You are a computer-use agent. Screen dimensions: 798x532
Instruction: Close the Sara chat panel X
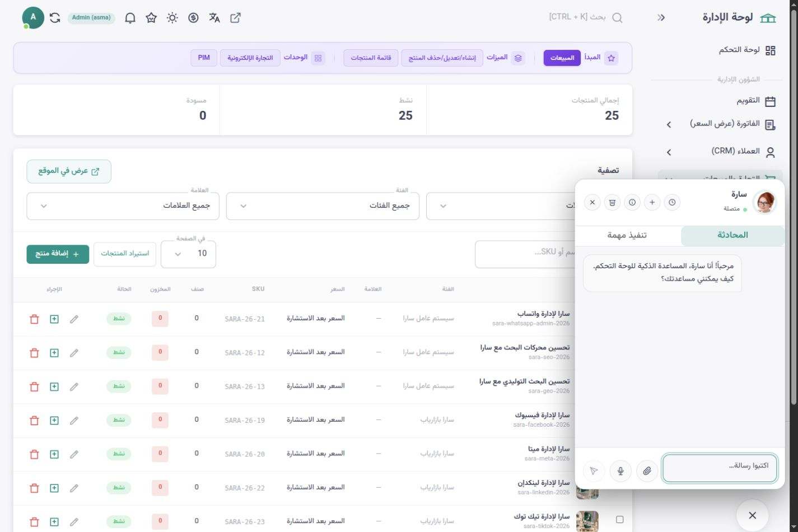point(592,202)
